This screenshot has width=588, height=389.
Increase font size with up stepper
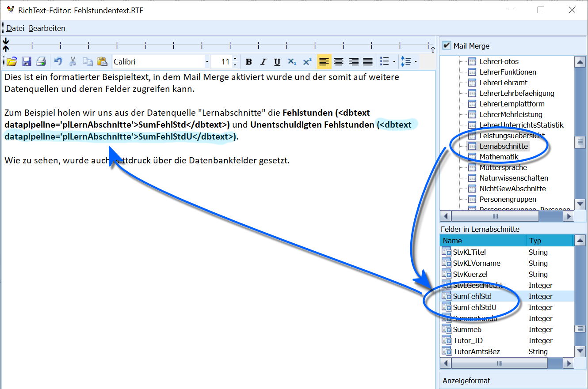(x=235, y=59)
